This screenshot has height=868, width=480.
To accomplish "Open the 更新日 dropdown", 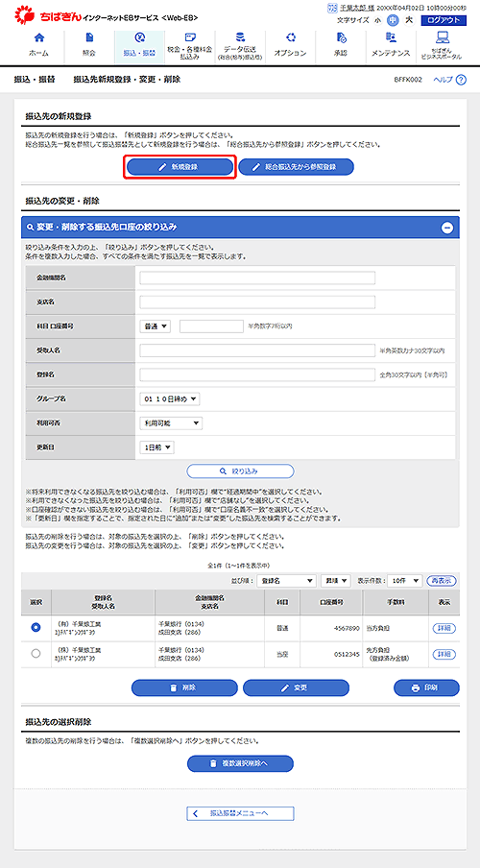I will [157, 447].
